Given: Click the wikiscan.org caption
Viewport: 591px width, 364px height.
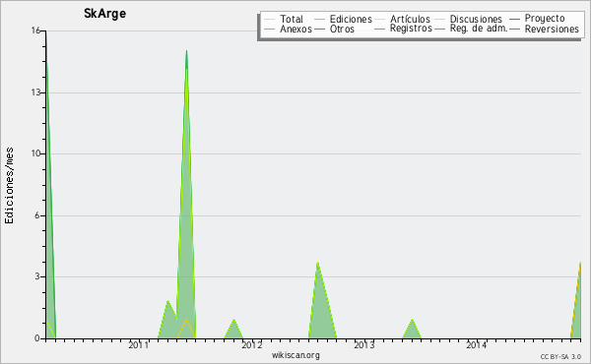Looking at the screenshot, I should click(x=295, y=354).
